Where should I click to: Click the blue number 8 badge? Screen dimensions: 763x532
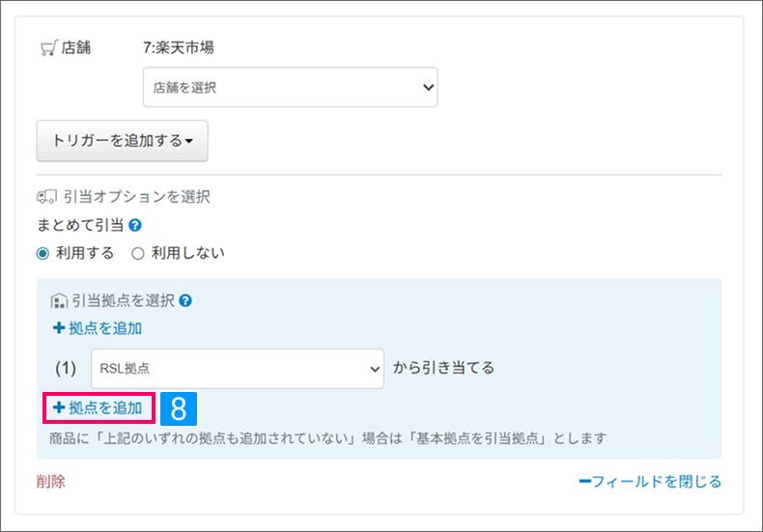pos(178,408)
